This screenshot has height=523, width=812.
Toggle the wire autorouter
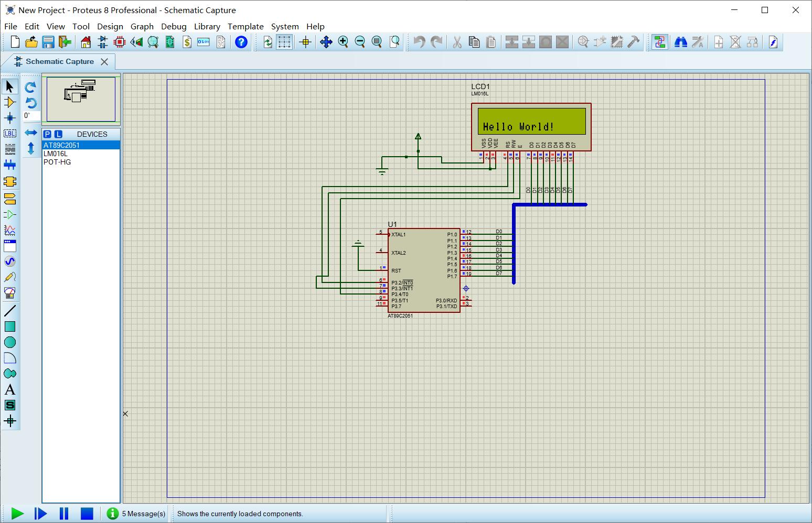tap(660, 42)
